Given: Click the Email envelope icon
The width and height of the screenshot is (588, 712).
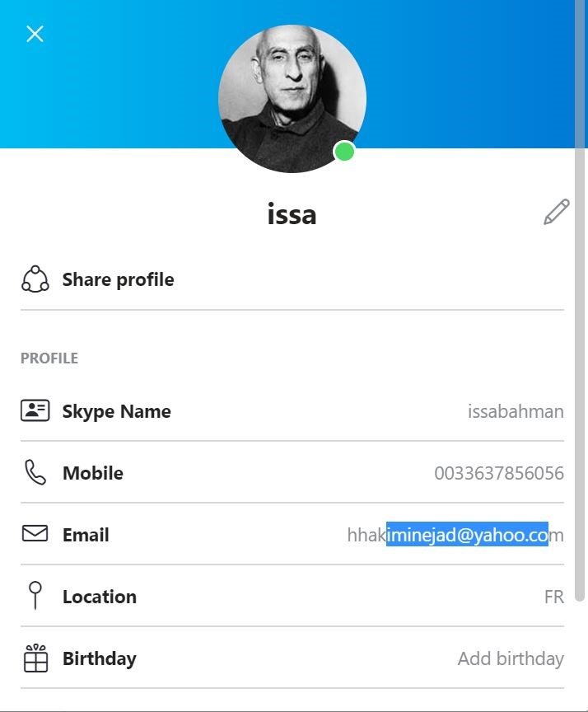Looking at the screenshot, I should click(x=35, y=534).
